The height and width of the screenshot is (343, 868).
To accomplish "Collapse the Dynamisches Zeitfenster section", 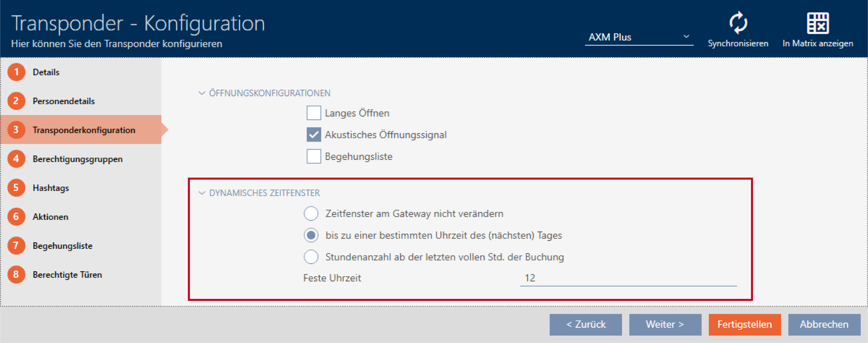I will point(202,193).
